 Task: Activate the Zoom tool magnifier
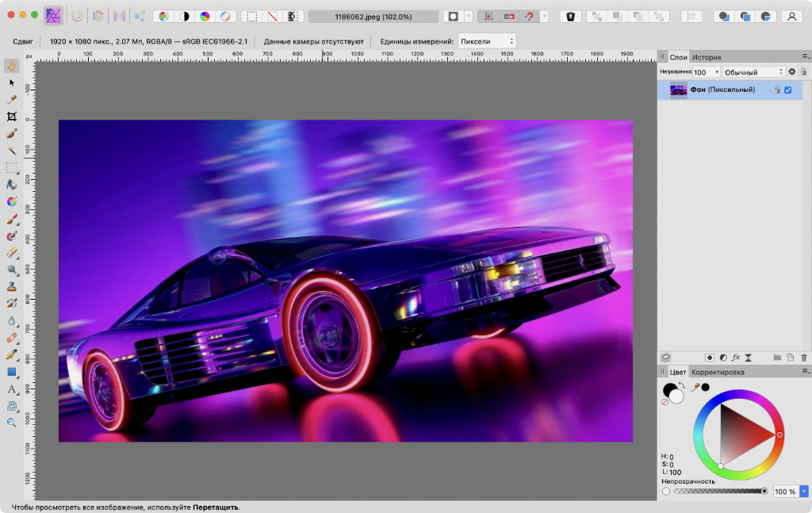tap(12, 423)
